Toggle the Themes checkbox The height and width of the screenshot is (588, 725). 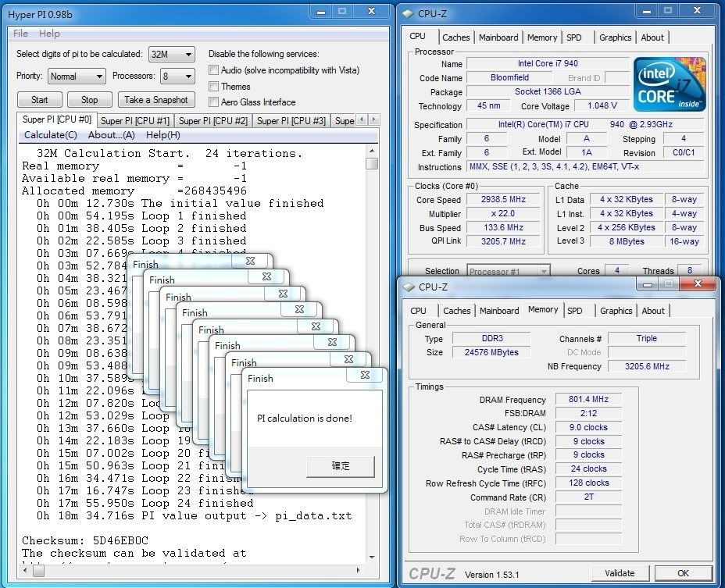[x=213, y=87]
